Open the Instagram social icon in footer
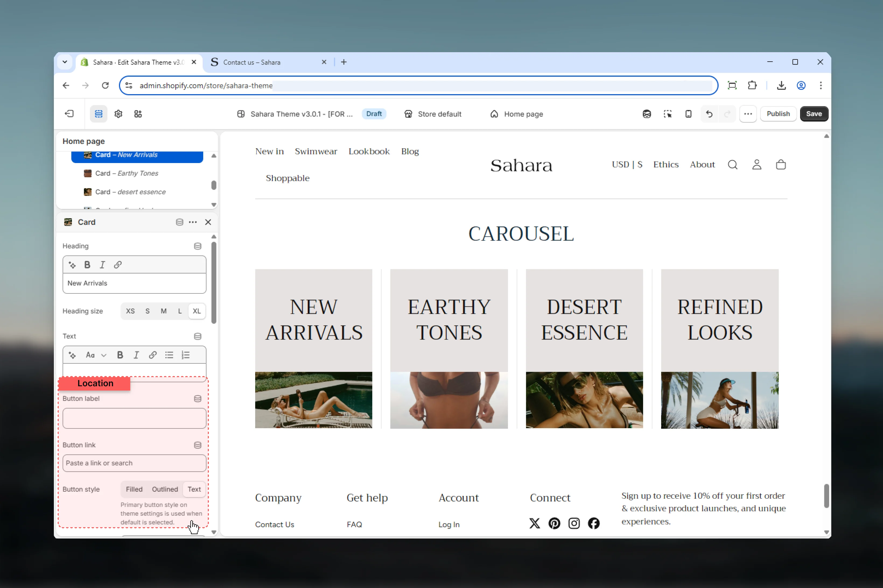 pos(574,523)
